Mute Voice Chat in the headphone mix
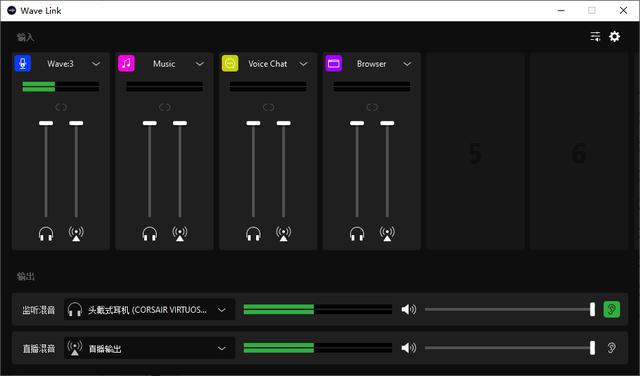The image size is (640, 376). pos(253,234)
